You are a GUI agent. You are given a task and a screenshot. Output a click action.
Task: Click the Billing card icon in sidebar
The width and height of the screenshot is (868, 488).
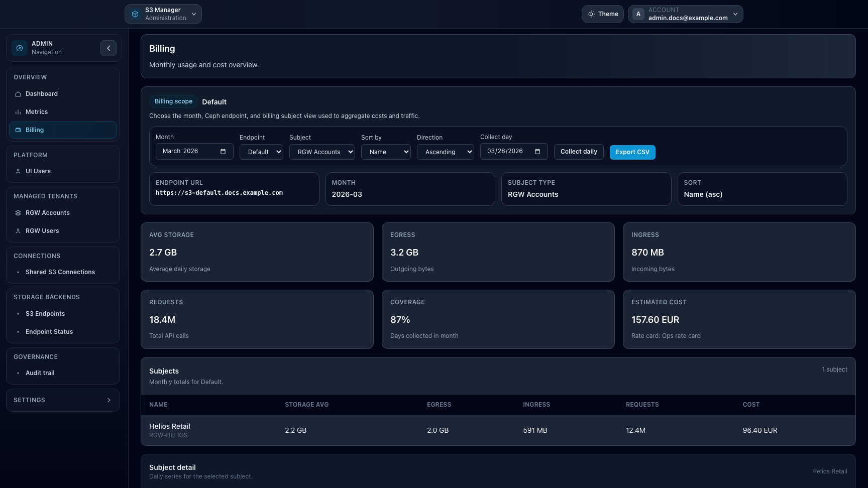point(18,130)
